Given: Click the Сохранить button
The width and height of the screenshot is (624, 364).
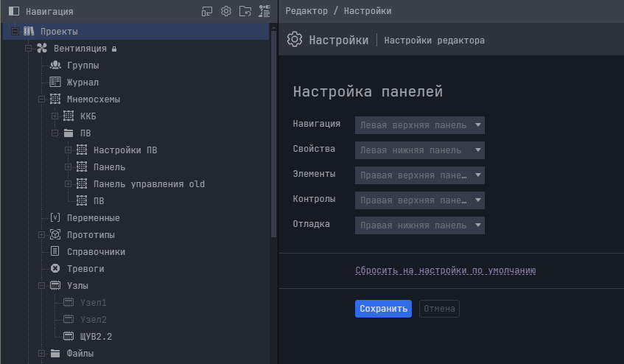Looking at the screenshot, I should click(383, 309).
